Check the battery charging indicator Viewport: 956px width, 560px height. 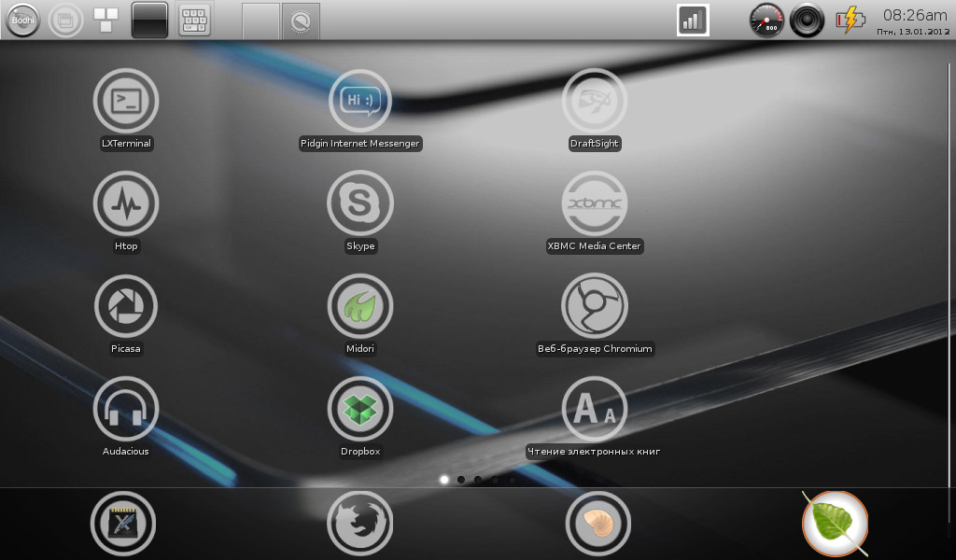pyautogui.click(x=850, y=20)
